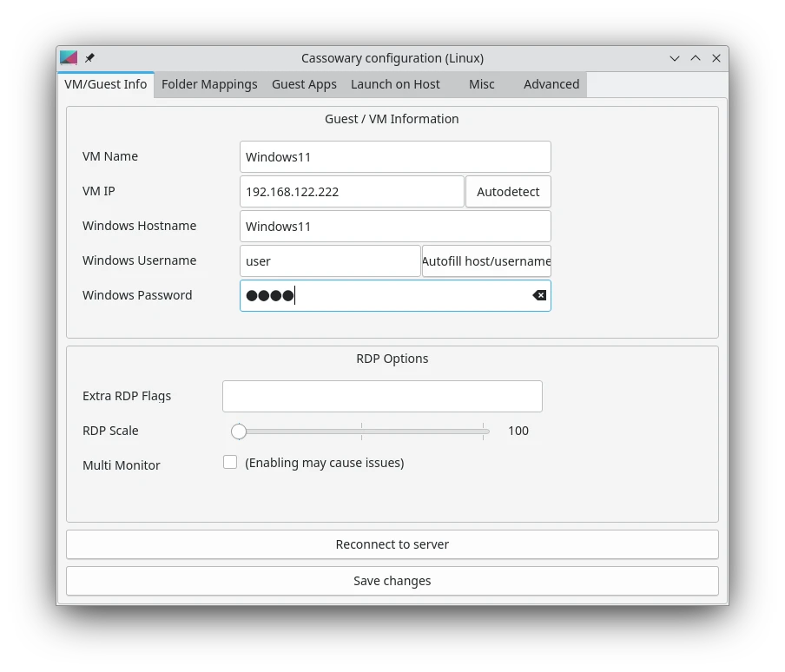The height and width of the screenshot is (672, 785).
Task: Clear the Windows Password field with backspace icon
Action: pos(539,295)
